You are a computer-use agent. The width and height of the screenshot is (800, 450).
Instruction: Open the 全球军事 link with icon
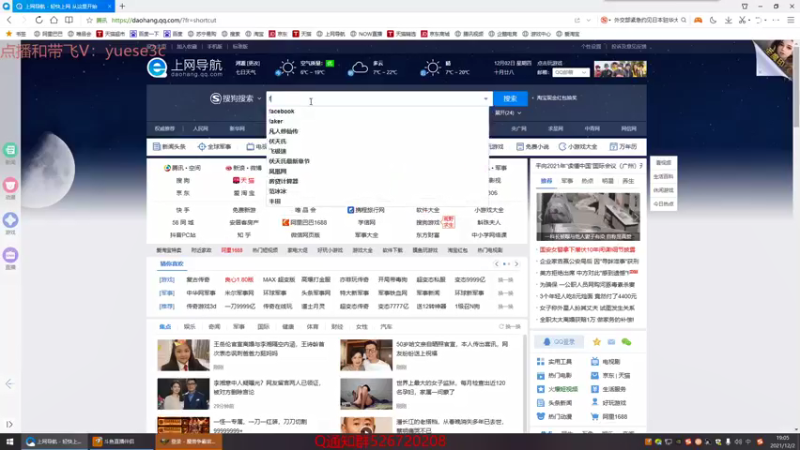pos(214,147)
